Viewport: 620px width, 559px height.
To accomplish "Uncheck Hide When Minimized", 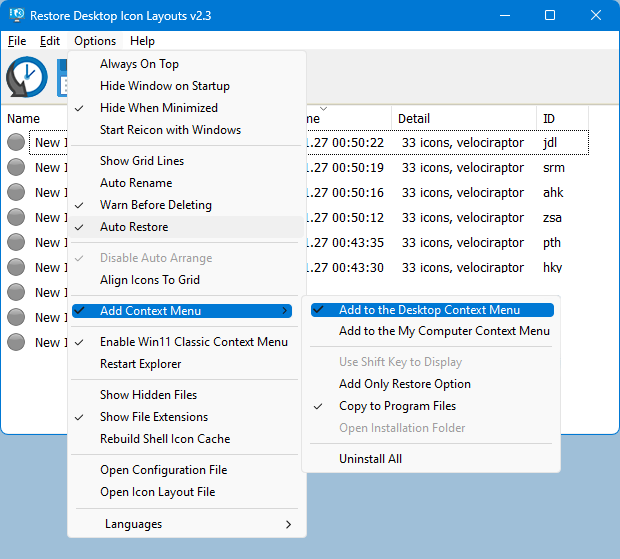I will pyautogui.click(x=186, y=108).
